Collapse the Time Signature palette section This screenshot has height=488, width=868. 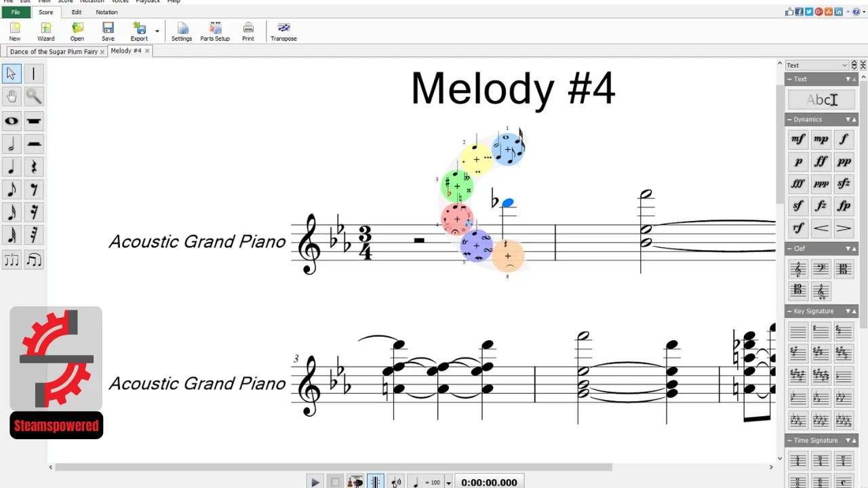tap(790, 441)
